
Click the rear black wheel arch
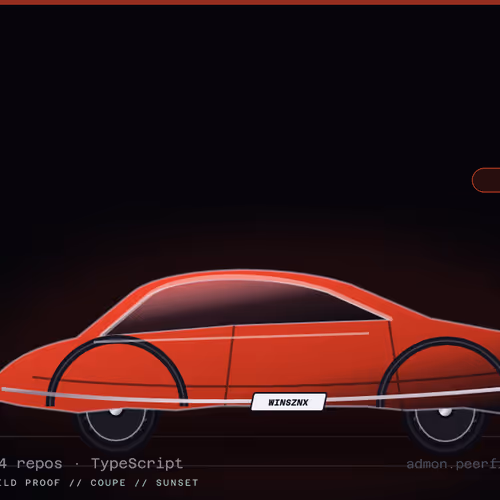439,371
